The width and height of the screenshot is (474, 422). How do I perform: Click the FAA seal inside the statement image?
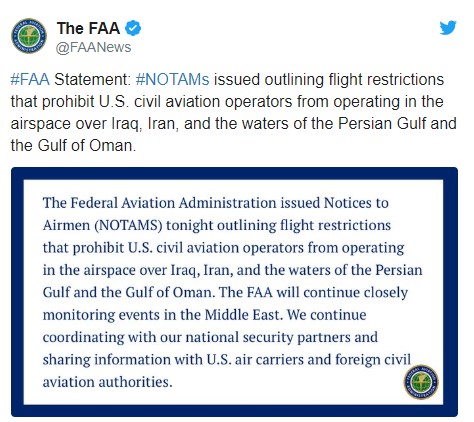pos(421,381)
